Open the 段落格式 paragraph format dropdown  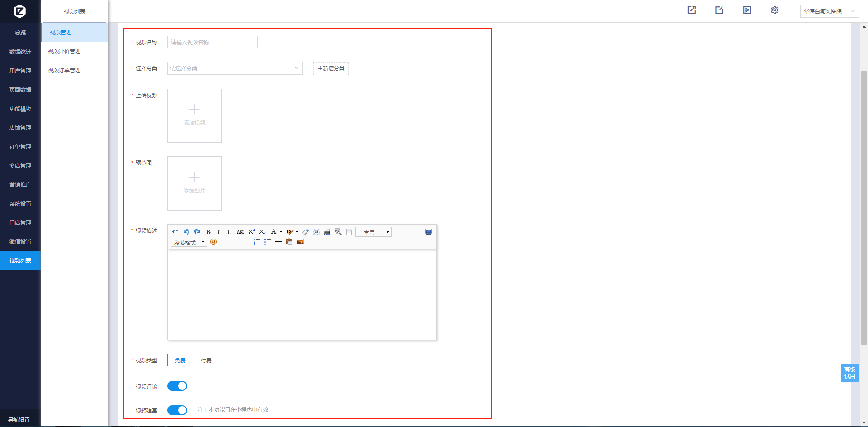tap(189, 243)
